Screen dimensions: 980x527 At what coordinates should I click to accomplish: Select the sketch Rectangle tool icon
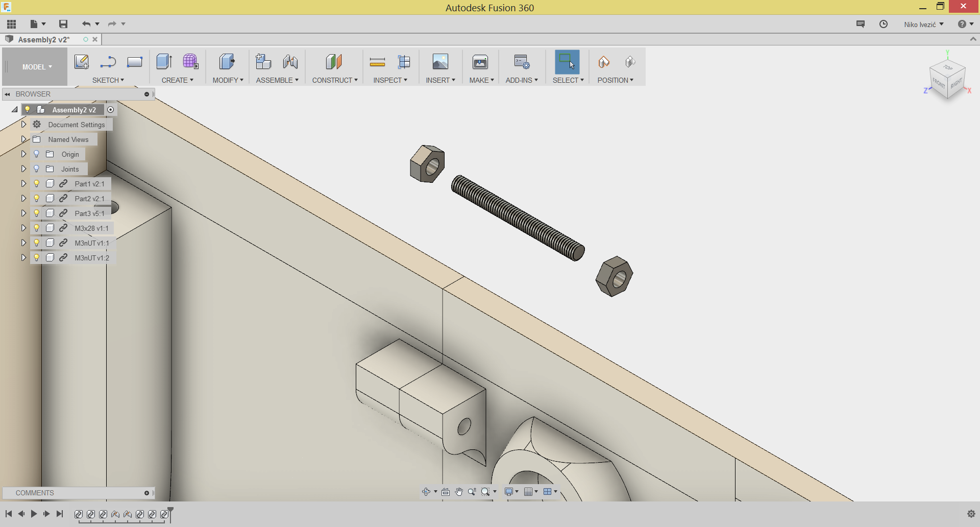(x=134, y=62)
